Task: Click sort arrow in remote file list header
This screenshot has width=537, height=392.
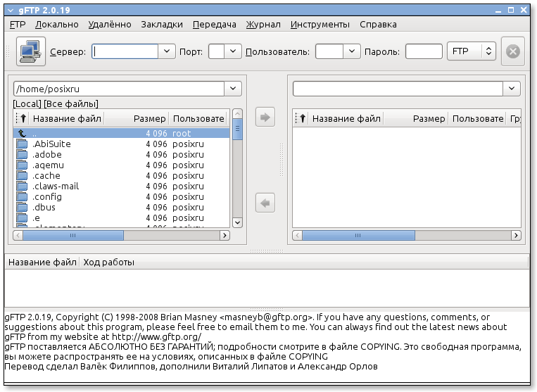Action: coord(302,118)
